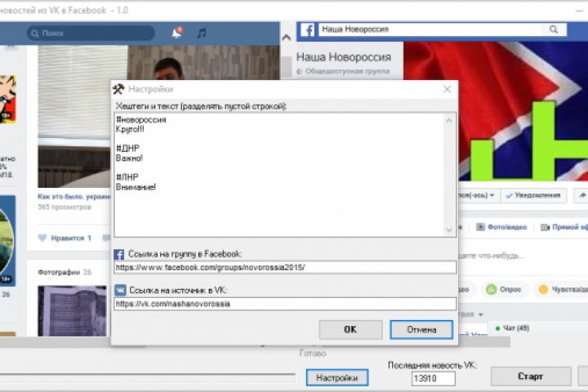588x392 pixels.
Task: Click the Готово status text
Action: coord(313,354)
